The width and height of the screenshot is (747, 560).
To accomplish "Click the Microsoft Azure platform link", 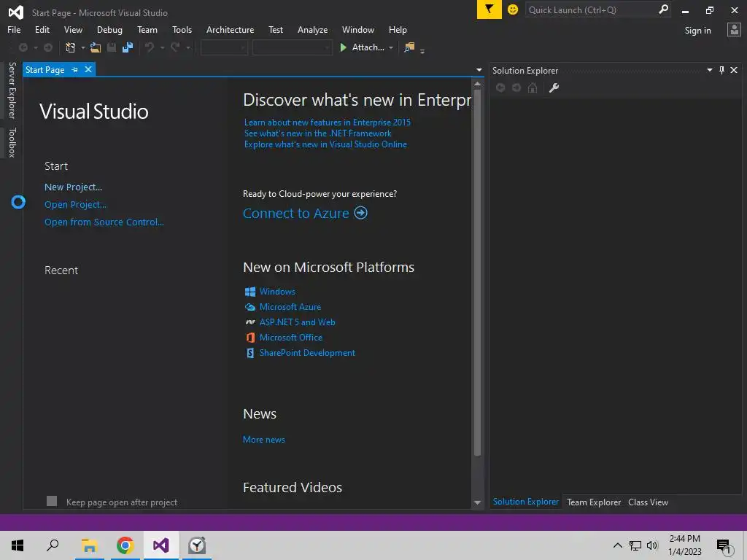I will tap(290, 307).
